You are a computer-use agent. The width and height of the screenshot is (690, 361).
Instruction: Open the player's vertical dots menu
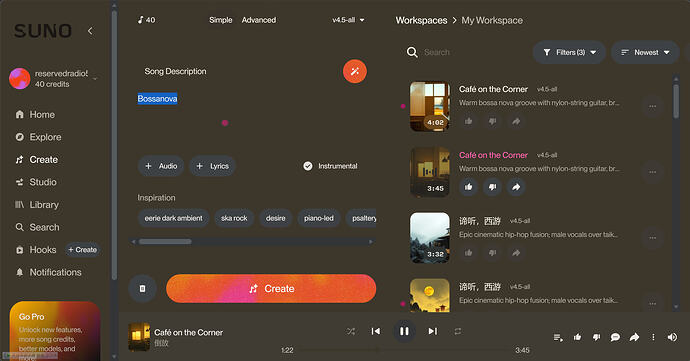653,337
